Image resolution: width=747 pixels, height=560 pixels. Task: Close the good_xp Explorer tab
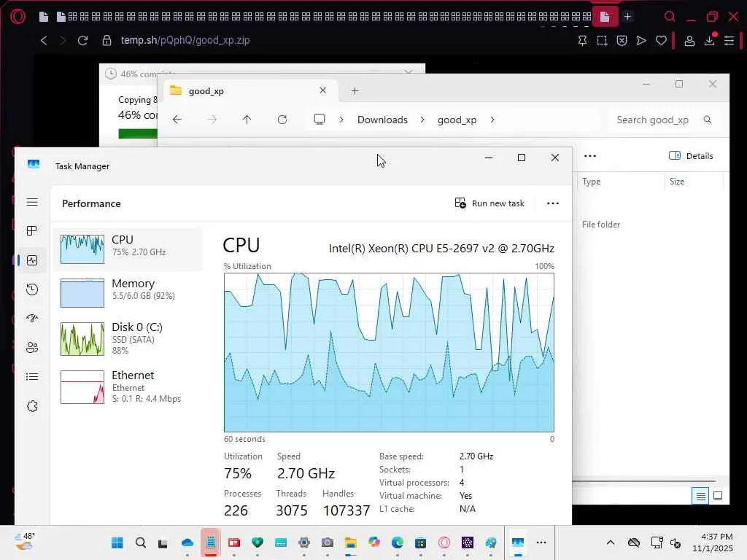point(322,90)
